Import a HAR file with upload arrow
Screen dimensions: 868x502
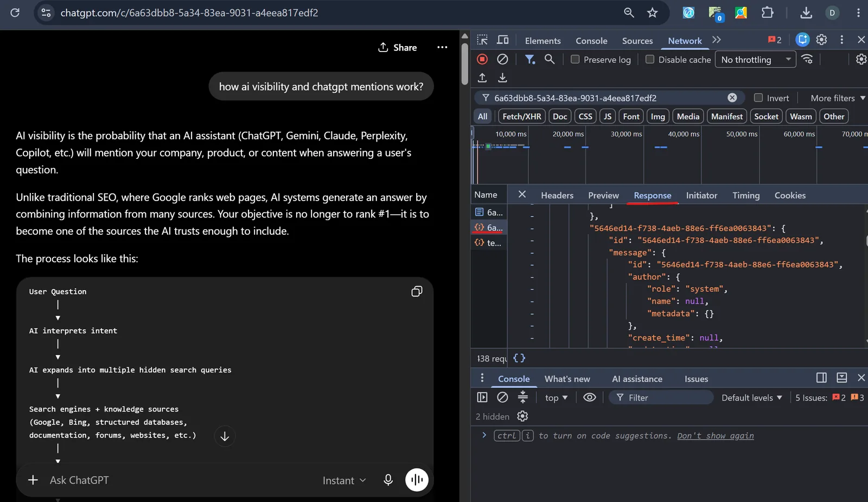(x=482, y=78)
